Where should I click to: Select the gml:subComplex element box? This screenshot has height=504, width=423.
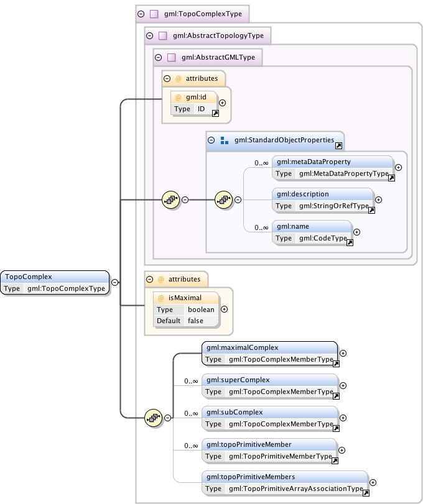[269, 418]
